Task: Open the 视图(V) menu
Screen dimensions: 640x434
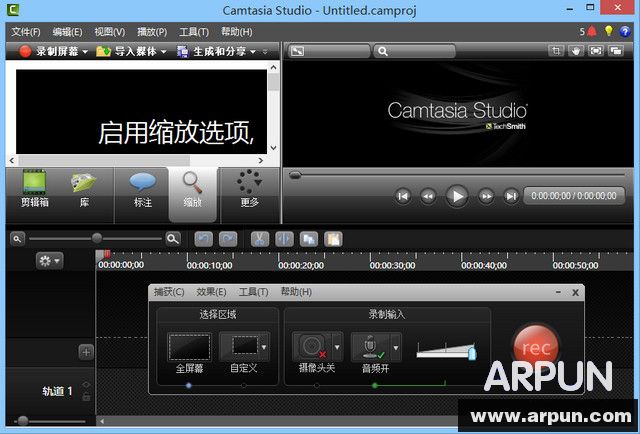Action: coord(110,32)
